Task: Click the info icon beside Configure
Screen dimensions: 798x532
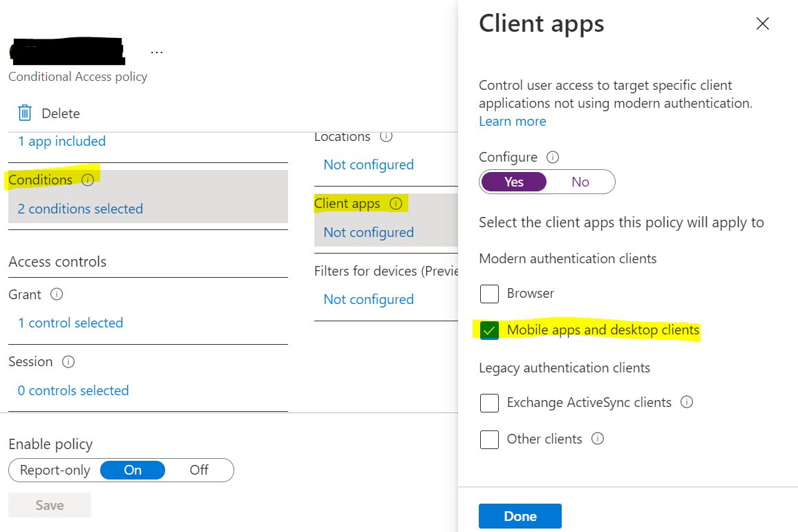Action: (553, 157)
